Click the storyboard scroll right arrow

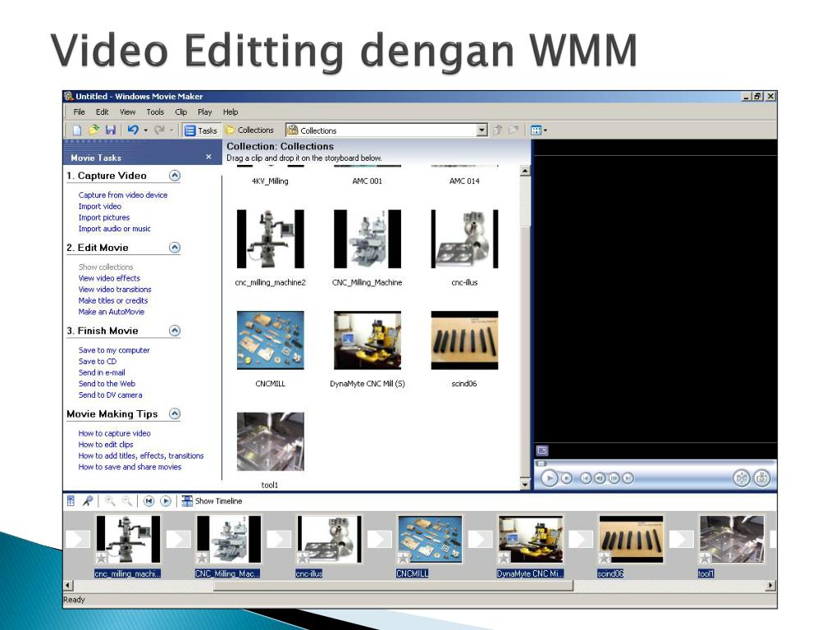[x=770, y=586]
